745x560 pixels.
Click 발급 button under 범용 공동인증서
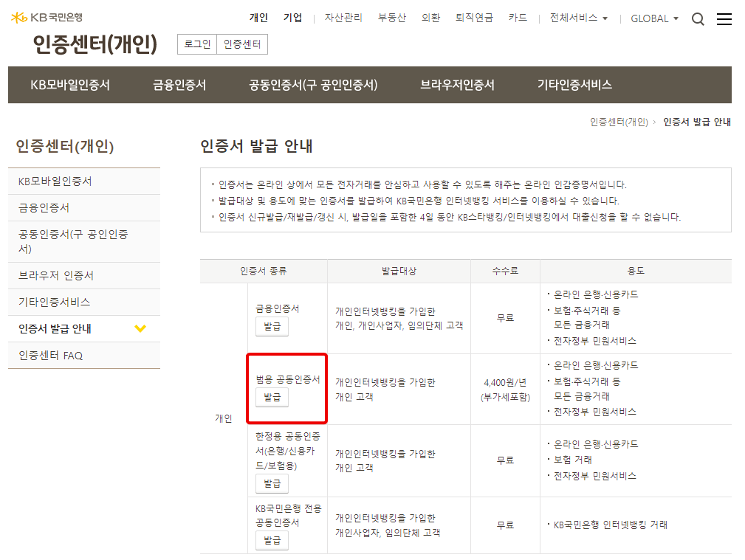click(272, 397)
